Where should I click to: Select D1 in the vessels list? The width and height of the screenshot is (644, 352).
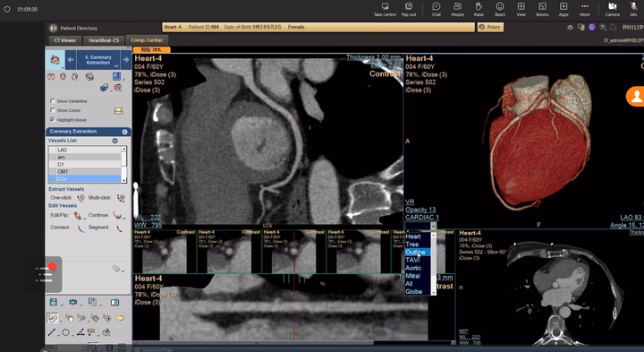(x=85, y=165)
